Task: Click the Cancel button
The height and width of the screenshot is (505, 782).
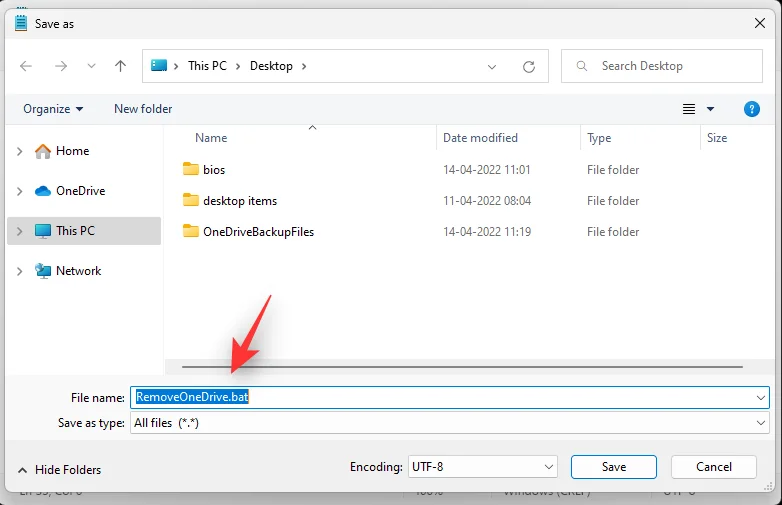Action: (x=714, y=467)
